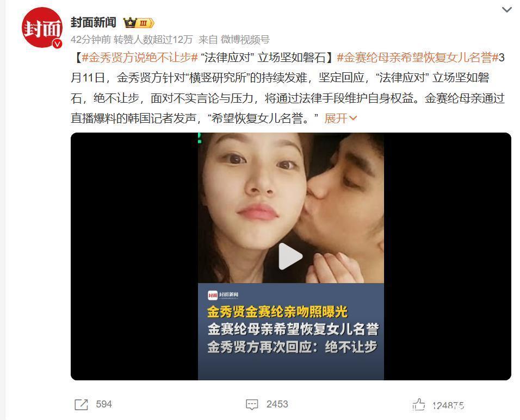Viewport: 520px width, 420px height.
Task: Click the like count number
Action: [448, 405]
